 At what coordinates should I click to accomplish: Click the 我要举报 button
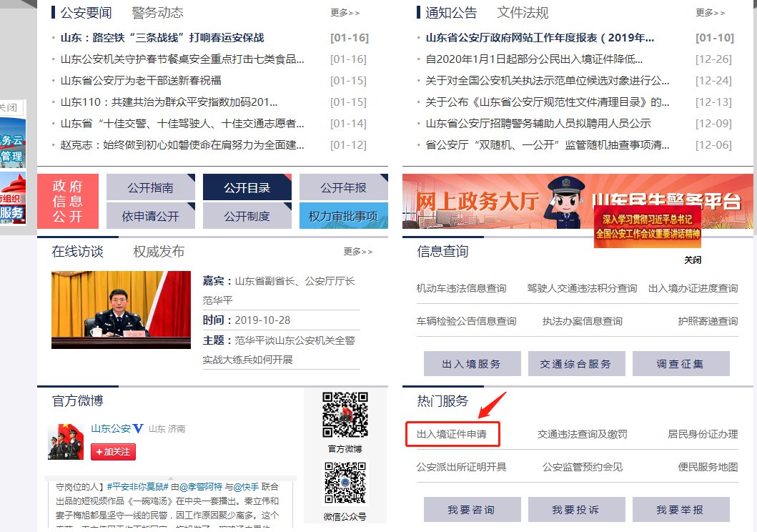[681, 509]
